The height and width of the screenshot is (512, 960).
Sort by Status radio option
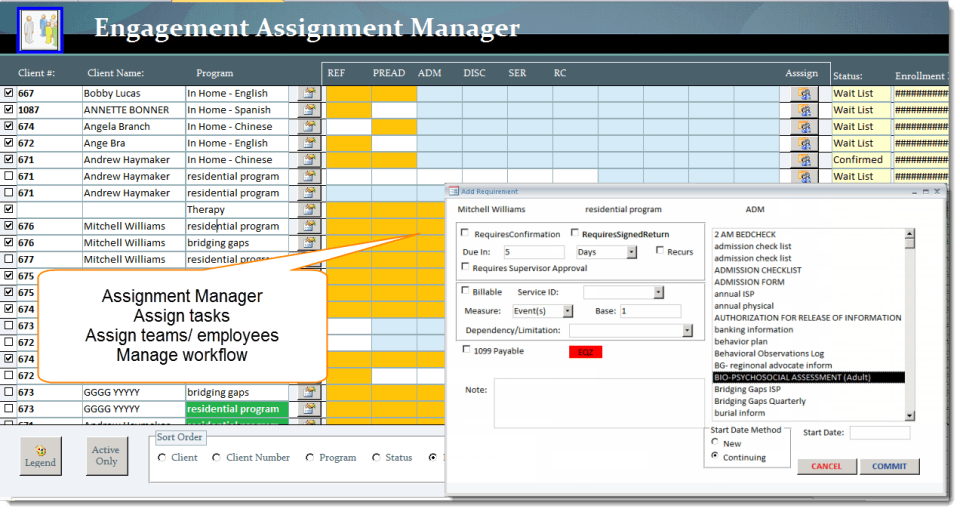[x=376, y=457]
